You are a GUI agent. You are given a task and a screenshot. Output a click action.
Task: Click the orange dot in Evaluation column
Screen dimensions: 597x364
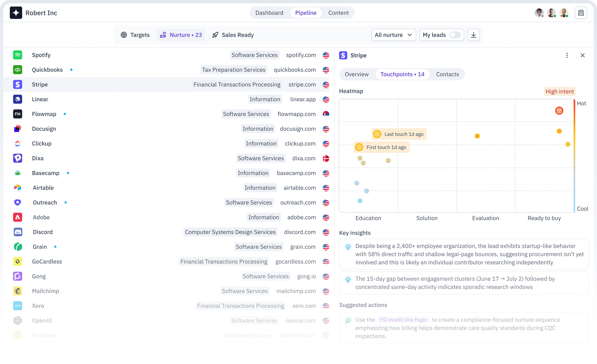pyautogui.click(x=477, y=136)
